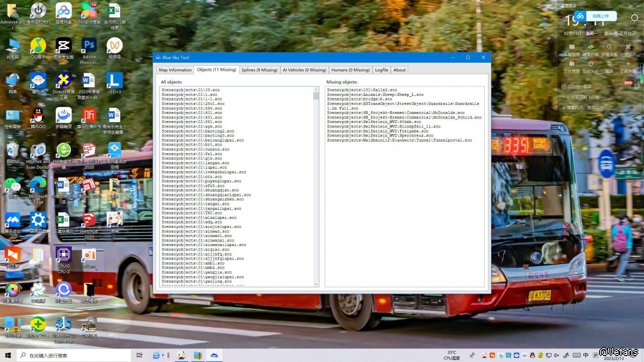The image size is (644, 362).
Task: Open SketchUp 2020 desktop icon
Action: coord(89,221)
